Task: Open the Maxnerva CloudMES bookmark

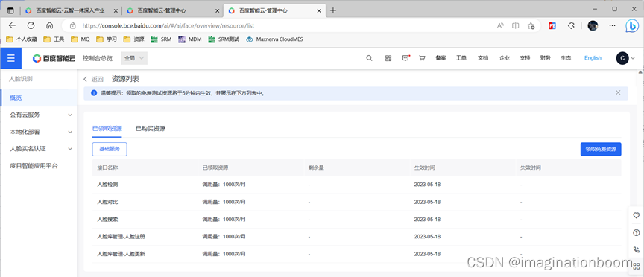Action: tap(274, 39)
